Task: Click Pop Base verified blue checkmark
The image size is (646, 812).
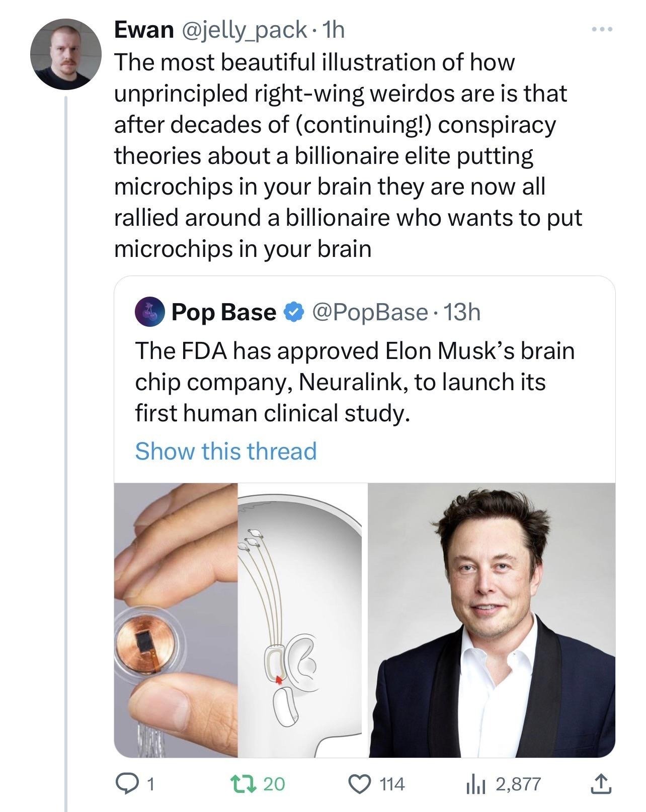Action: [x=293, y=312]
